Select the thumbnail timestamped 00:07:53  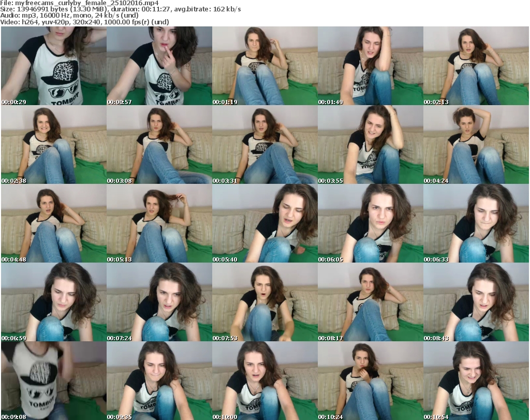coord(265,302)
